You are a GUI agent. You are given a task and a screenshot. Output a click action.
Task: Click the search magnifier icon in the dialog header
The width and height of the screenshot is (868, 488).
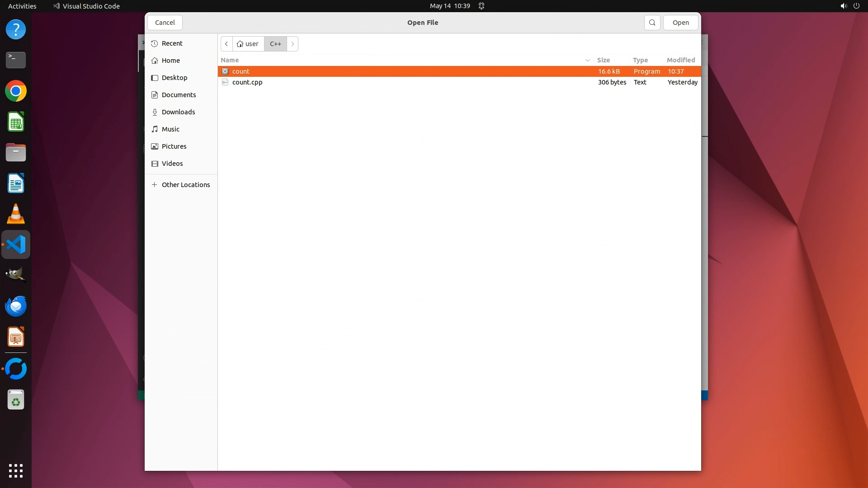point(652,23)
